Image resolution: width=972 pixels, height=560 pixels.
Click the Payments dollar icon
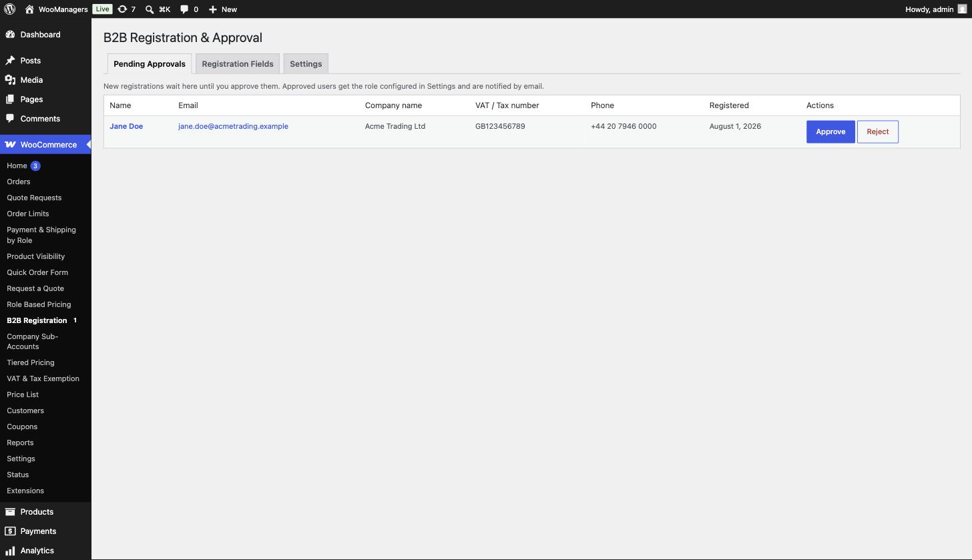click(x=10, y=531)
